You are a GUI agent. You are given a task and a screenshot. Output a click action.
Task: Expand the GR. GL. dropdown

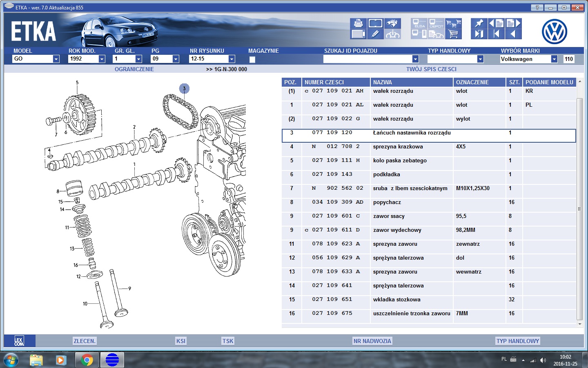pos(138,59)
